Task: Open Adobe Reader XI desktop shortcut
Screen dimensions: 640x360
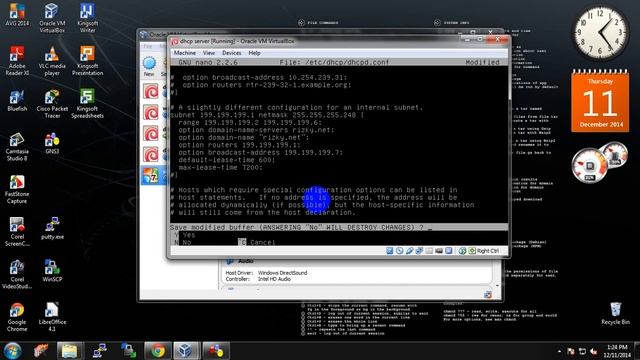Action: coord(17,61)
